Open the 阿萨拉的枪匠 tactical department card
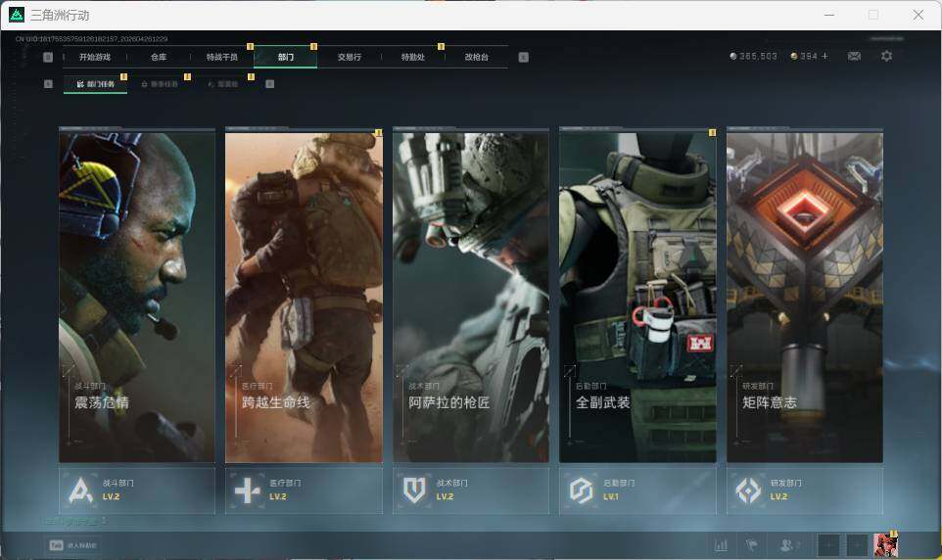 coord(471,296)
